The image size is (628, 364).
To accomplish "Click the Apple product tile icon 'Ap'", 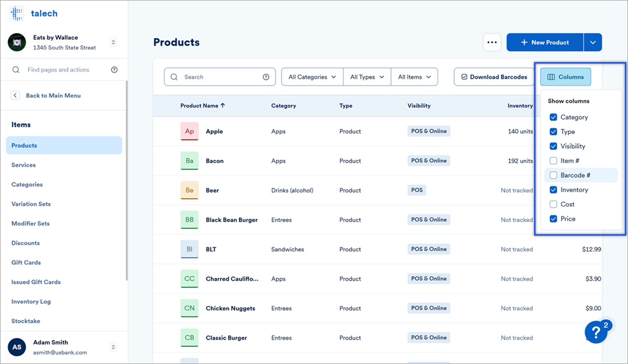I will [x=189, y=132].
